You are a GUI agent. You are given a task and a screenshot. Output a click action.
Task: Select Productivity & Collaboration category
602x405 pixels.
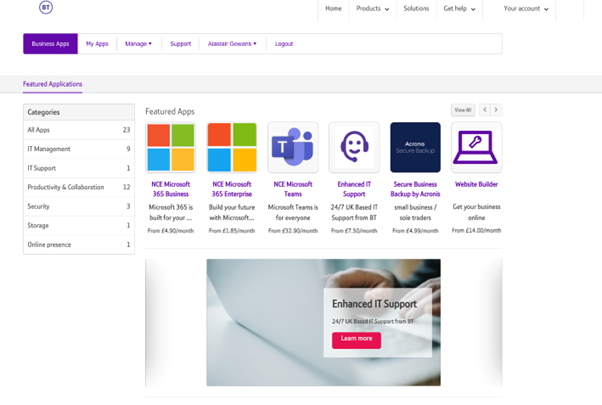point(79,187)
